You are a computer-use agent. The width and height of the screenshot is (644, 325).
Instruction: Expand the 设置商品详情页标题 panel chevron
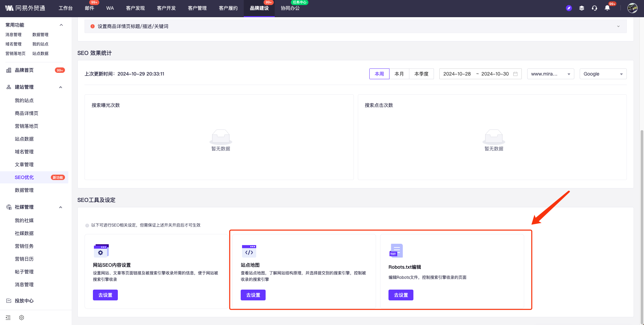[x=618, y=26]
